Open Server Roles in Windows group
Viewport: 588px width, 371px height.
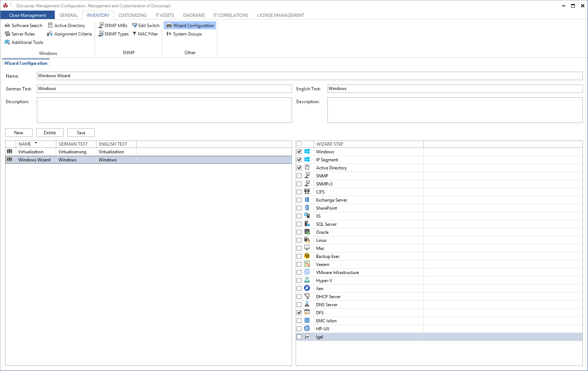pos(20,34)
